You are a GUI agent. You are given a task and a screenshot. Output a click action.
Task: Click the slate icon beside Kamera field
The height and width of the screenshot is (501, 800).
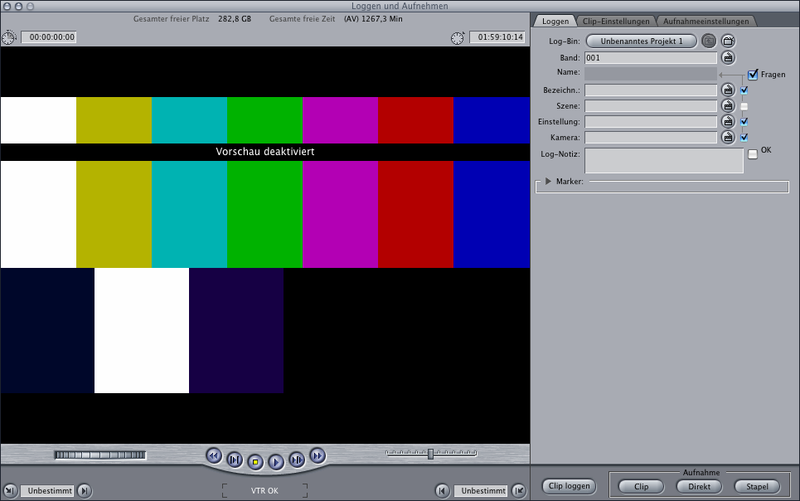pyautogui.click(x=728, y=137)
